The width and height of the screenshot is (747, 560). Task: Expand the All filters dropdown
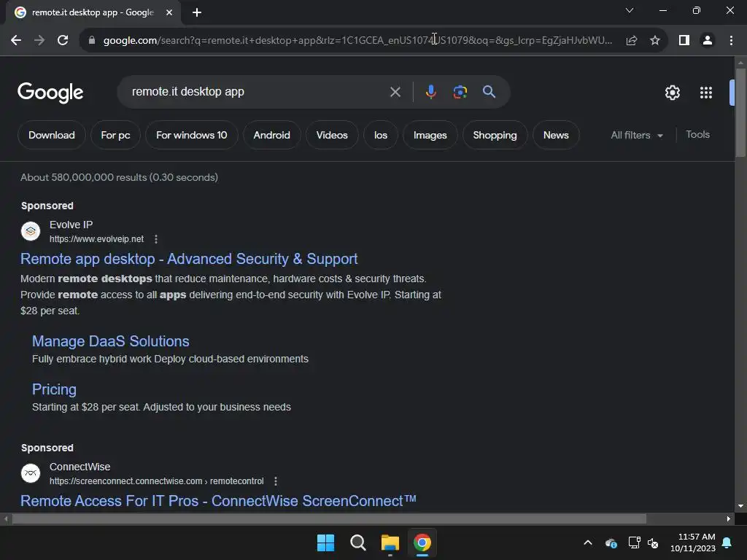[637, 135]
